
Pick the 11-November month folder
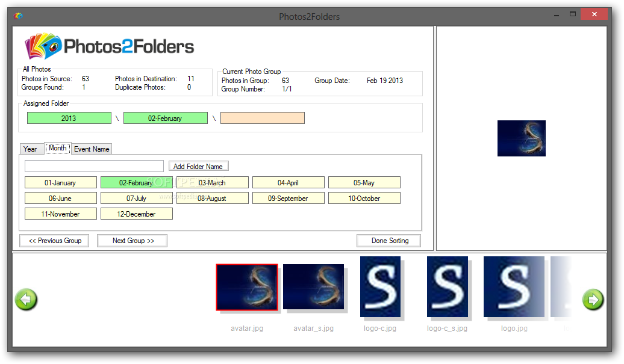(x=60, y=214)
